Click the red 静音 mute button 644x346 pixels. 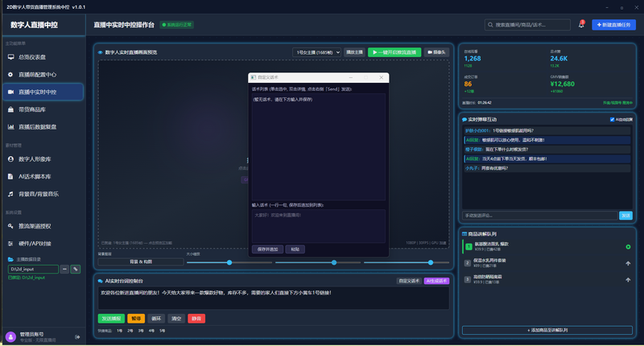click(196, 319)
